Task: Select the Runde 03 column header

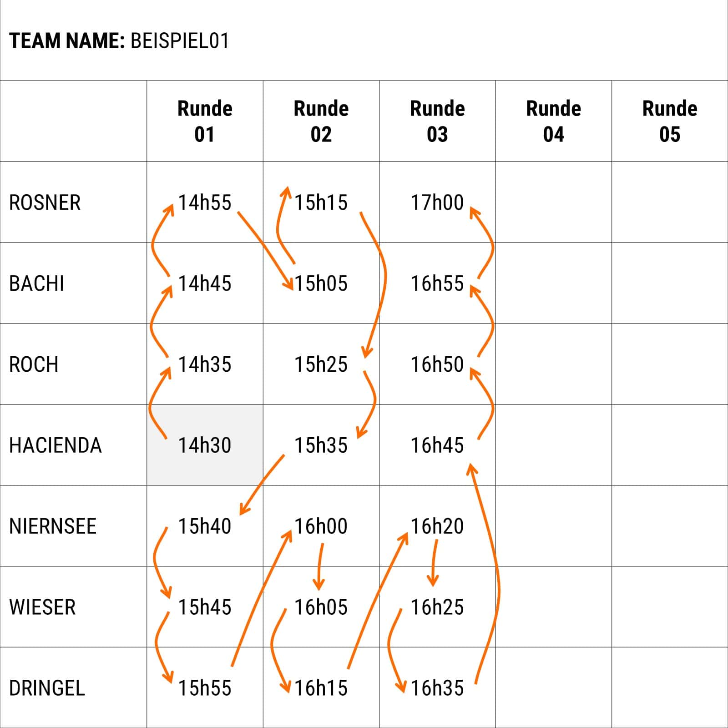Action: pyautogui.click(x=437, y=121)
